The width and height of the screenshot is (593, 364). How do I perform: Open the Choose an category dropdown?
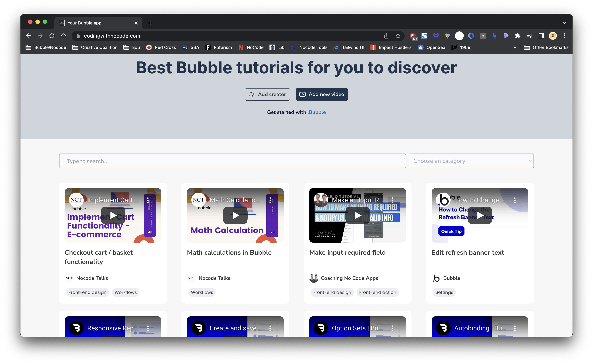(471, 161)
